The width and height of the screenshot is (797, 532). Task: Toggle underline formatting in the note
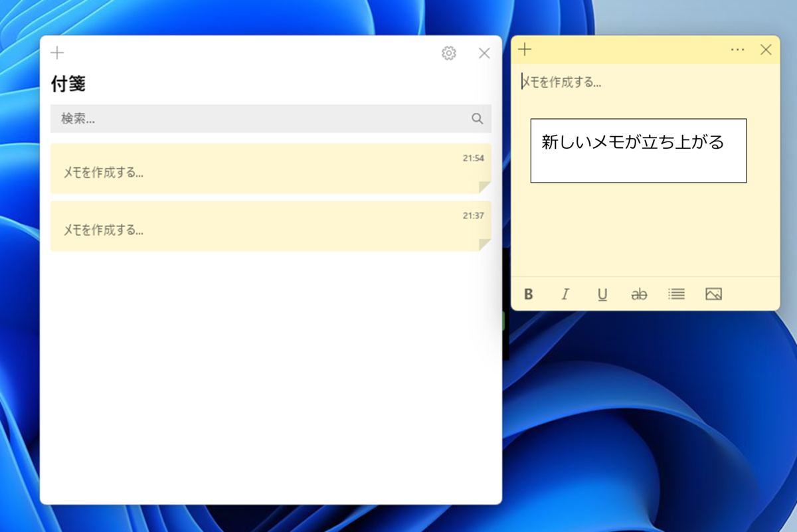tap(602, 294)
